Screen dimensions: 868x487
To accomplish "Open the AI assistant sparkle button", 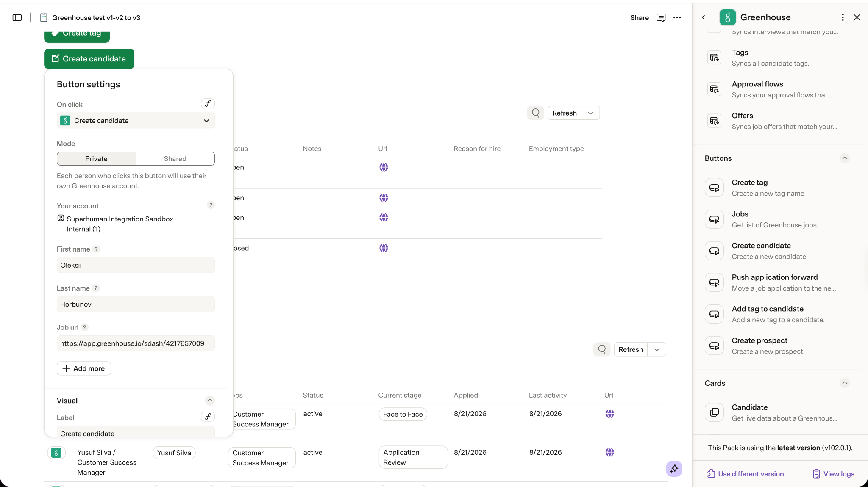I will click(x=674, y=469).
